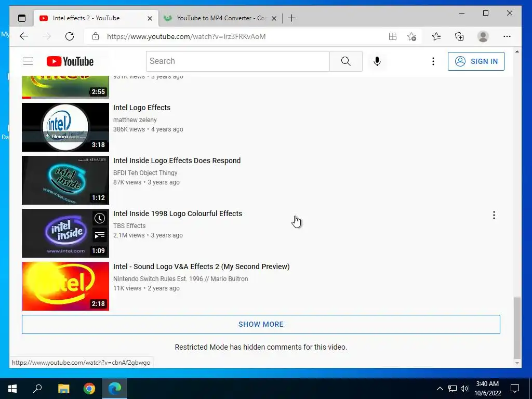532x399 pixels.
Task: Click the search magnifier button
Action: [345, 61]
